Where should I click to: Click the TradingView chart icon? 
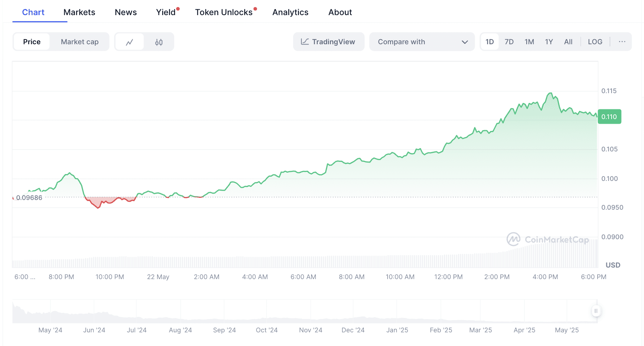click(x=305, y=42)
